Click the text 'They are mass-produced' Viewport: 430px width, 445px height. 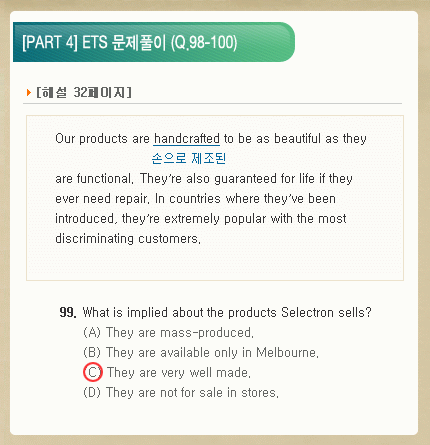point(180,332)
